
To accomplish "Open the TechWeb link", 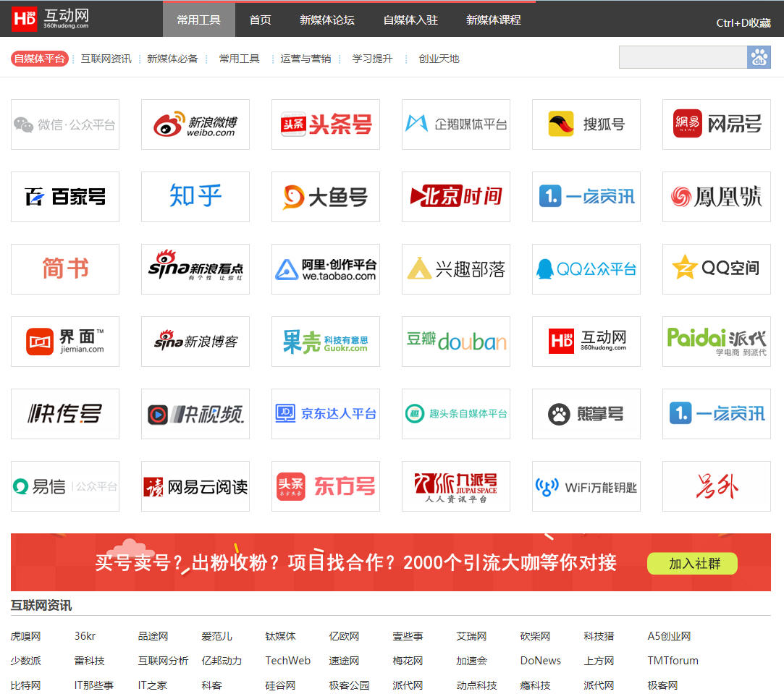I will pos(288,661).
